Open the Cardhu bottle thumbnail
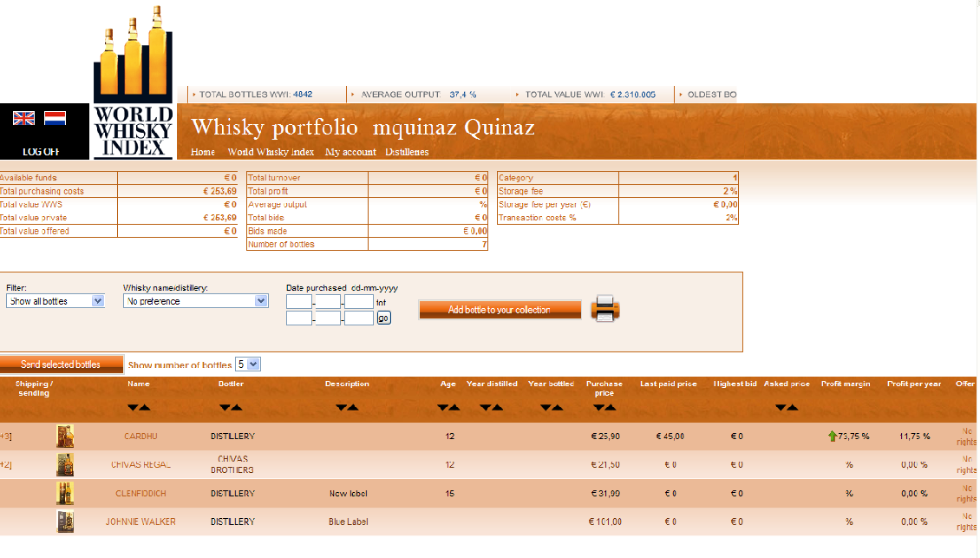Screen dimensions: 980x558 (65, 436)
